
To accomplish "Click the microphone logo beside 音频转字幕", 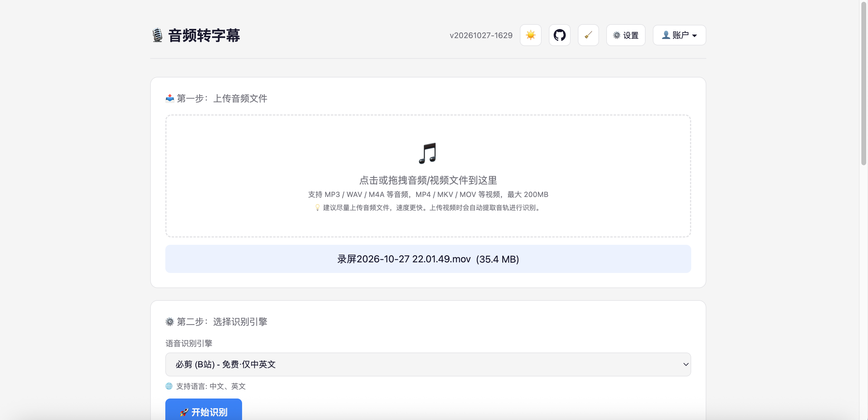I will (x=157, y=35).
